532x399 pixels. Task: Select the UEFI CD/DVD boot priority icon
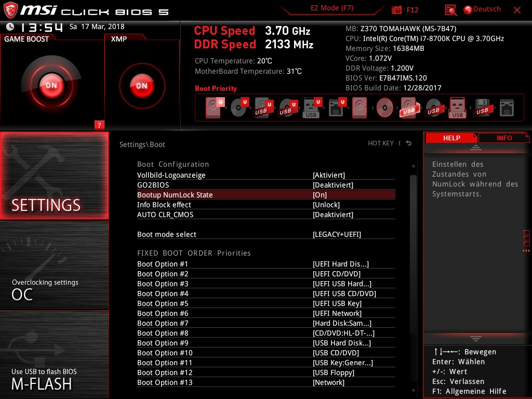[x=240, y=108]
